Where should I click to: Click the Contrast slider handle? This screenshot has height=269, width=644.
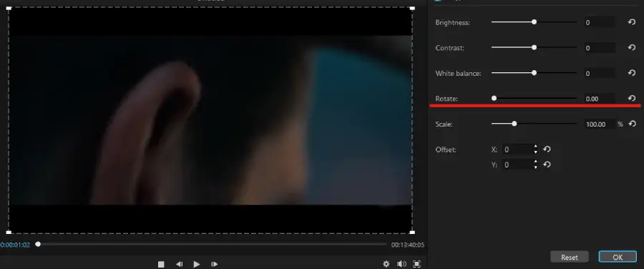click(534, 48)
